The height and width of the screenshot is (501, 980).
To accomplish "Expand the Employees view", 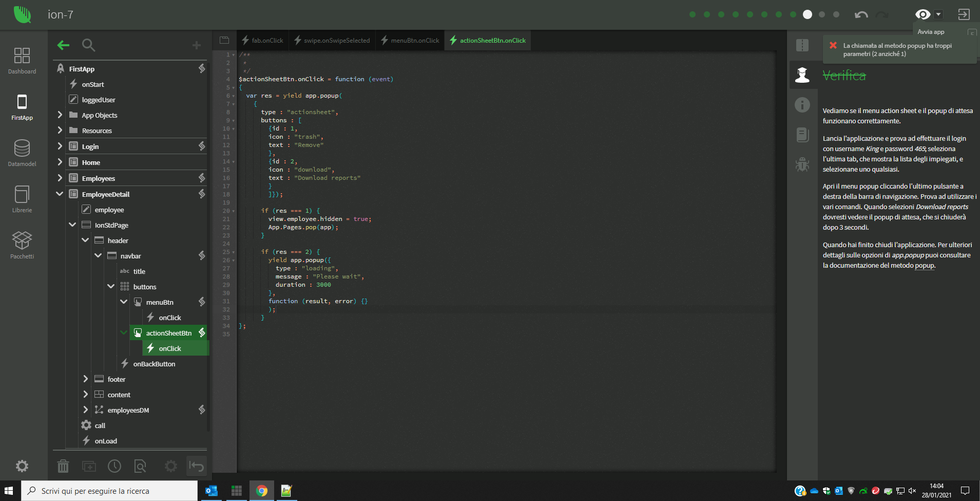I will (60, 178).
